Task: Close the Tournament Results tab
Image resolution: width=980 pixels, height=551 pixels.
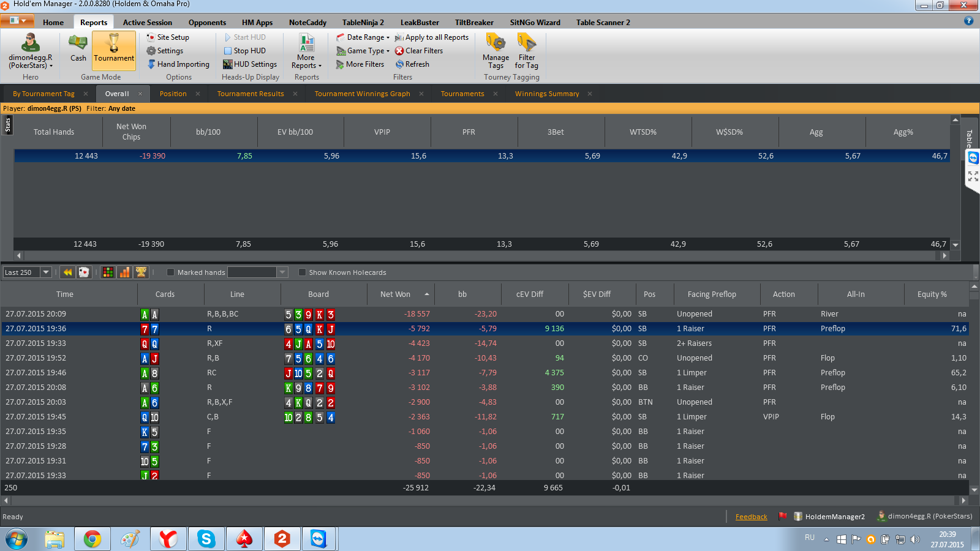Action: (295, 94)
